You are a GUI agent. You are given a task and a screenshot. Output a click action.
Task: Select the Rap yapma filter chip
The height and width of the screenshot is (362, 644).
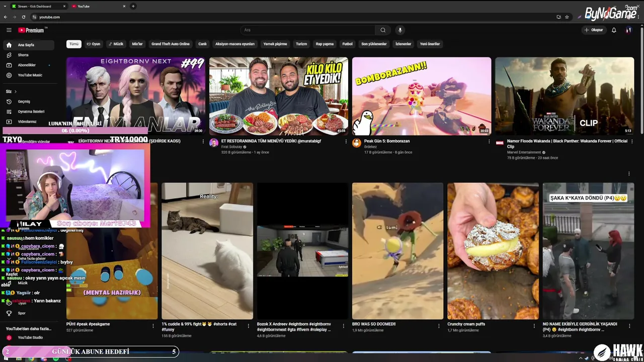[325, 44]
